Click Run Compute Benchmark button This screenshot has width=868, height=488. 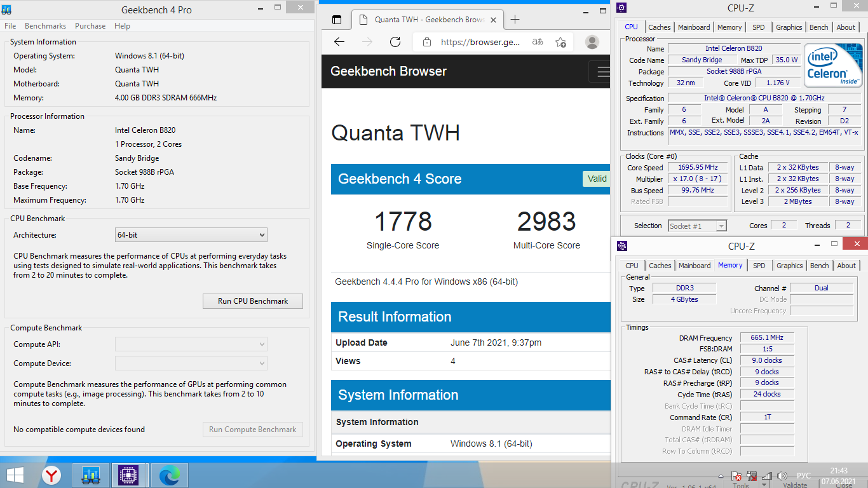coord(253,430)
